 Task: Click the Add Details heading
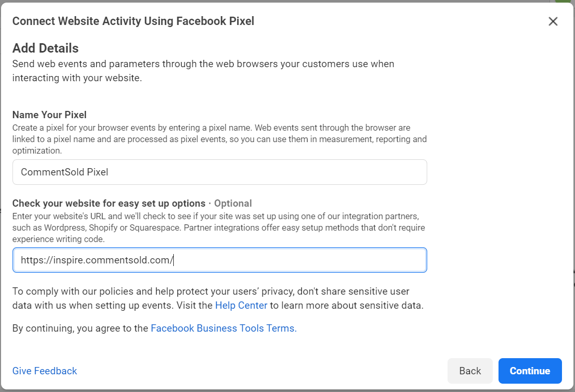click(45, 48)
